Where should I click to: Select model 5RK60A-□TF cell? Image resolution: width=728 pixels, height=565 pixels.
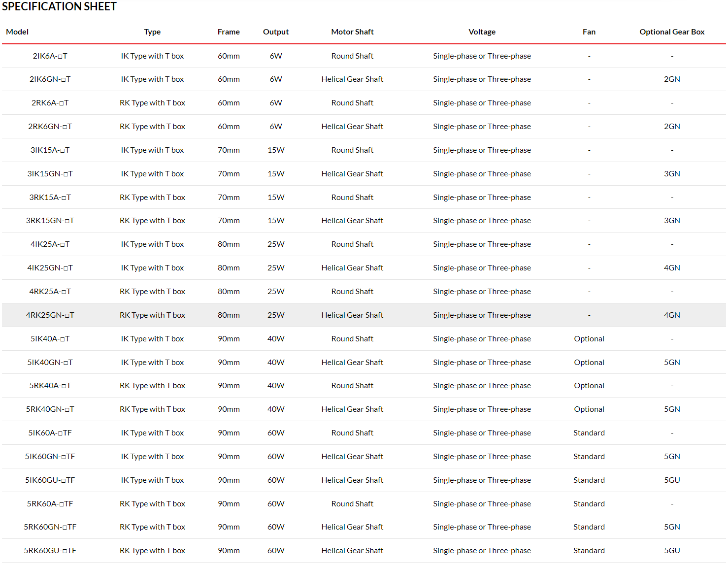pyautogui.click(x=50, y=504)
